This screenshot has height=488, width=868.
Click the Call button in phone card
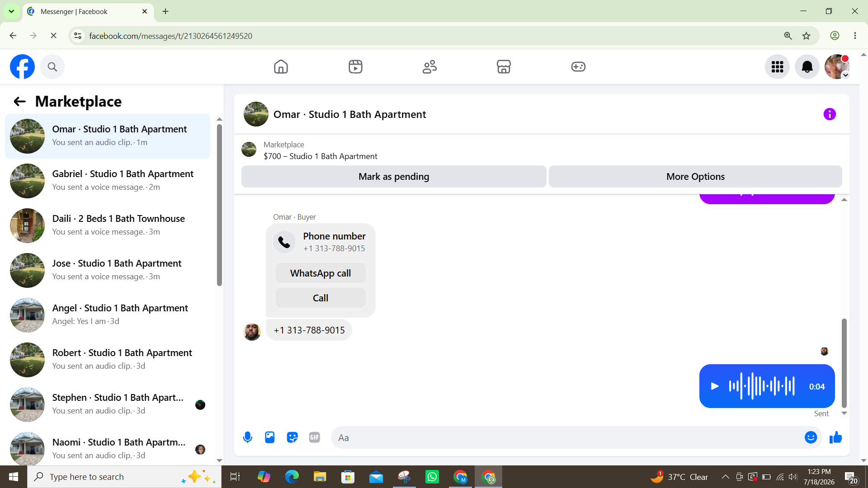321,298
